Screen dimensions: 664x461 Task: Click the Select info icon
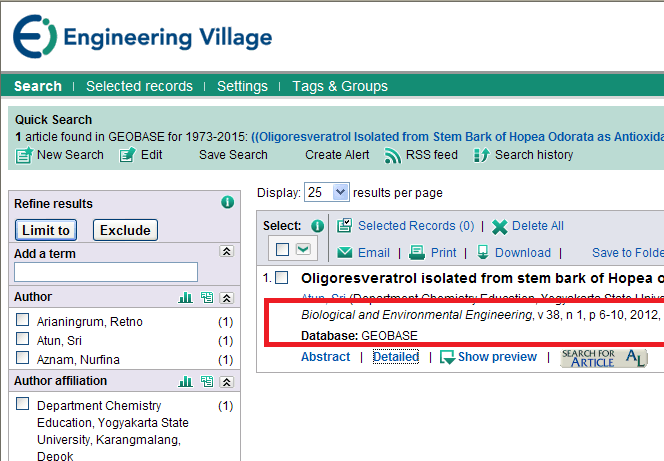tap(317, 226)
